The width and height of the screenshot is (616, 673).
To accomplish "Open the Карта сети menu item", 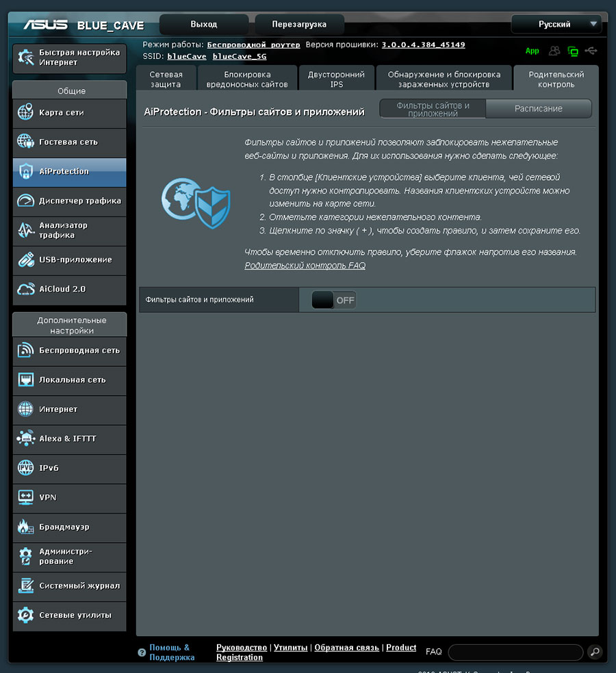I will (70, 112).
